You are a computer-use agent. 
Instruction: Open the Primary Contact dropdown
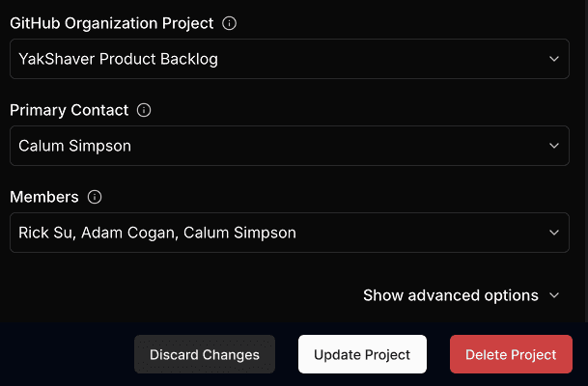289,146
